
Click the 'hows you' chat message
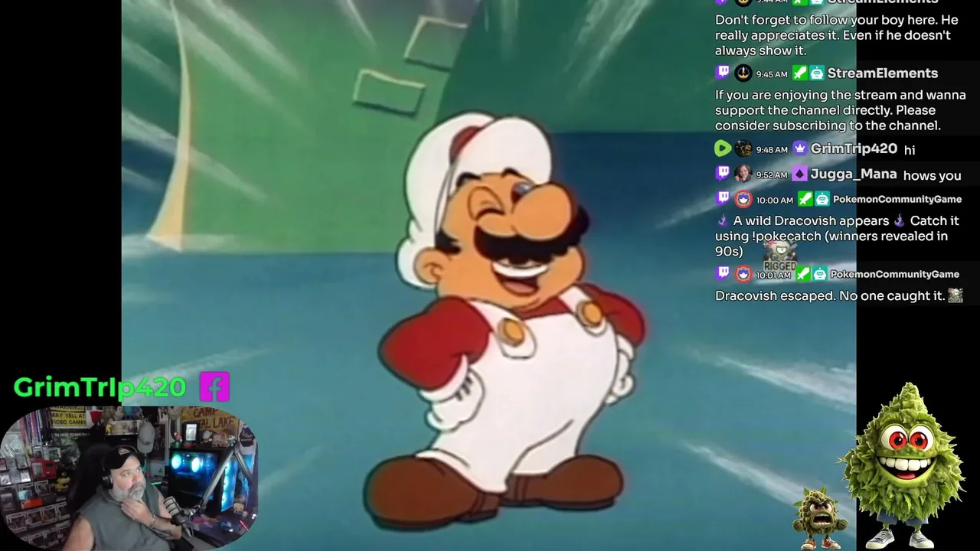click(x=932, y=175)
